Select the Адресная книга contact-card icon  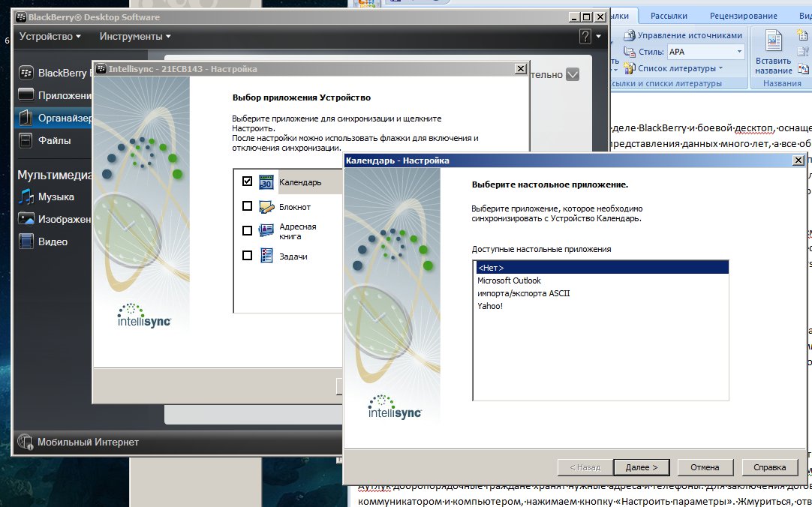tap(266, 231)
